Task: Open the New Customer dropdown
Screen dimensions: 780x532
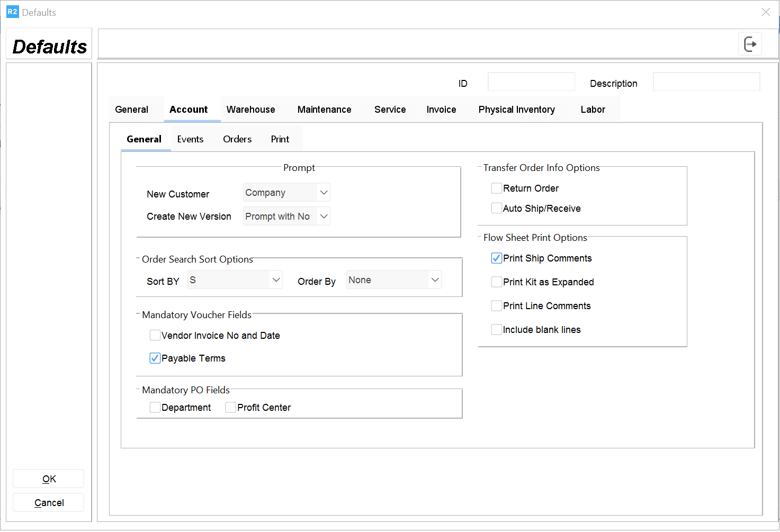Action: (286, 193)
